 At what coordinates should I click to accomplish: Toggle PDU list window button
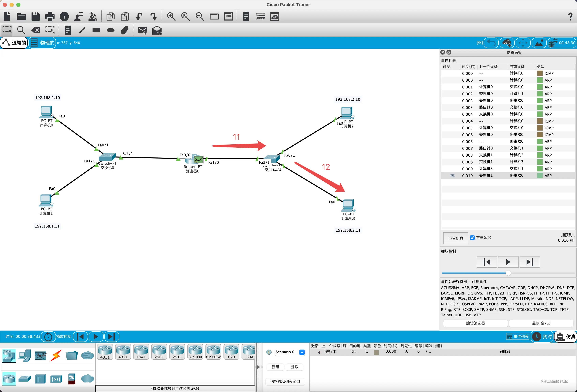pos(285,381)
